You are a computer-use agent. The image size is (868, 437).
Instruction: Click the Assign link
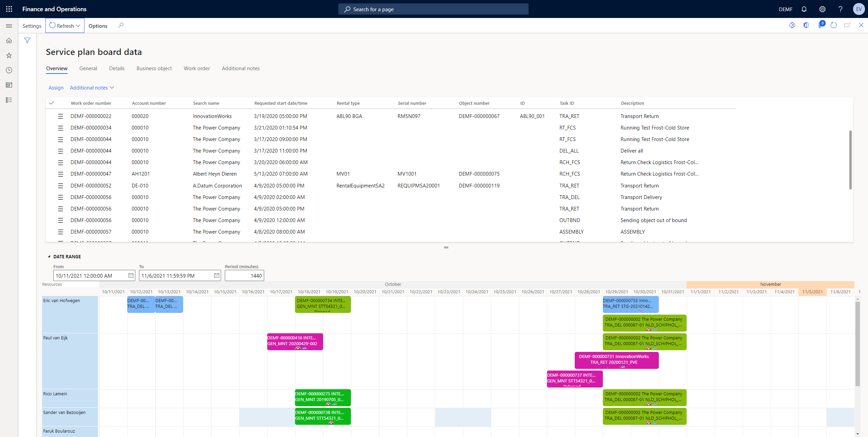pos(56,87)
